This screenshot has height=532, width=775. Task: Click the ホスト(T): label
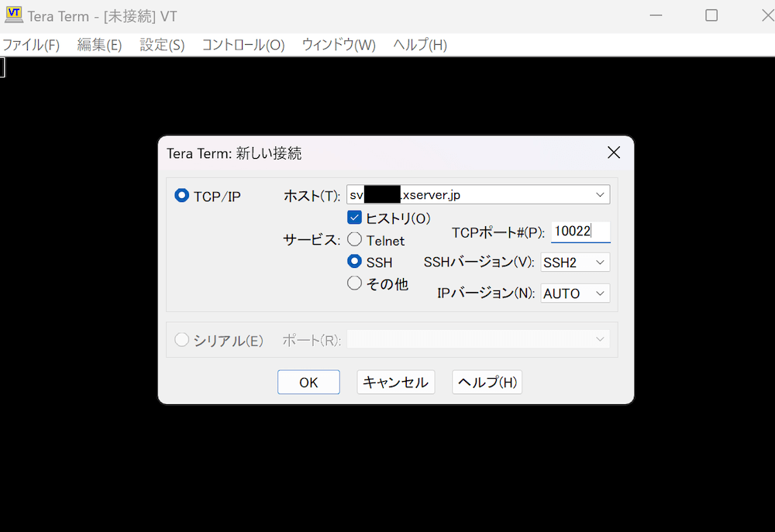tap(312, 196)
